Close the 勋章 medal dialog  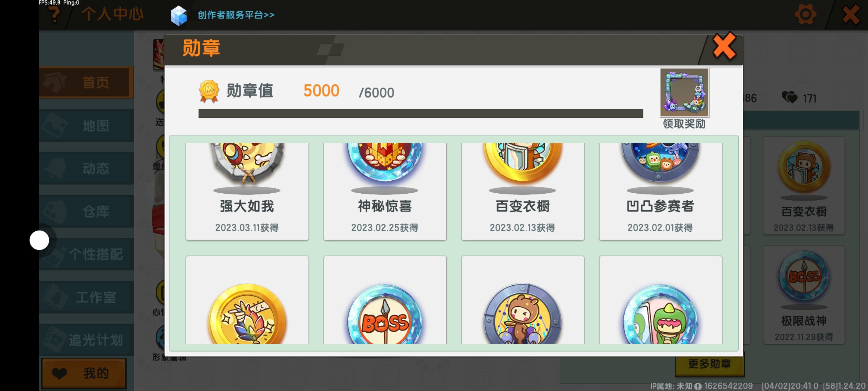[724, 46]
